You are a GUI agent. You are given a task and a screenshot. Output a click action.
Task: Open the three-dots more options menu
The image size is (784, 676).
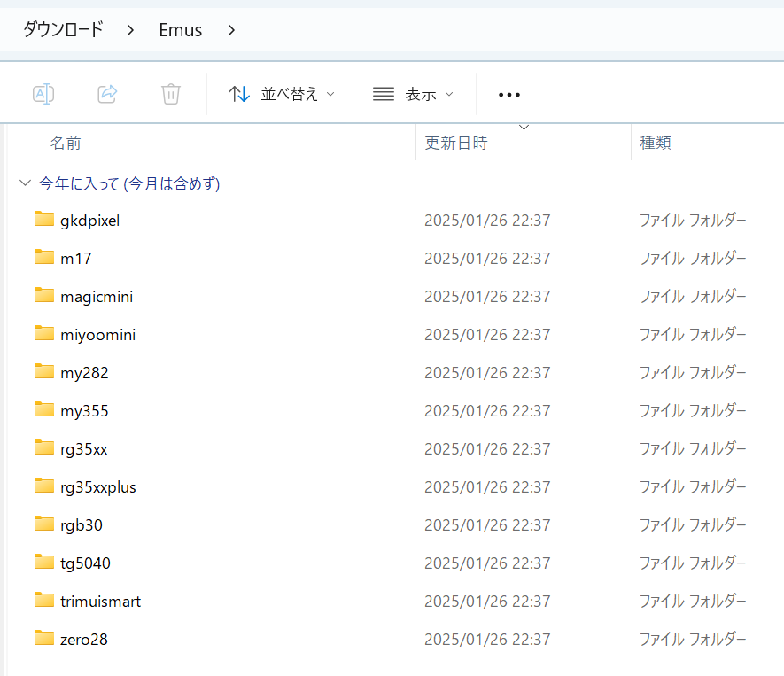tap(509, 95)
